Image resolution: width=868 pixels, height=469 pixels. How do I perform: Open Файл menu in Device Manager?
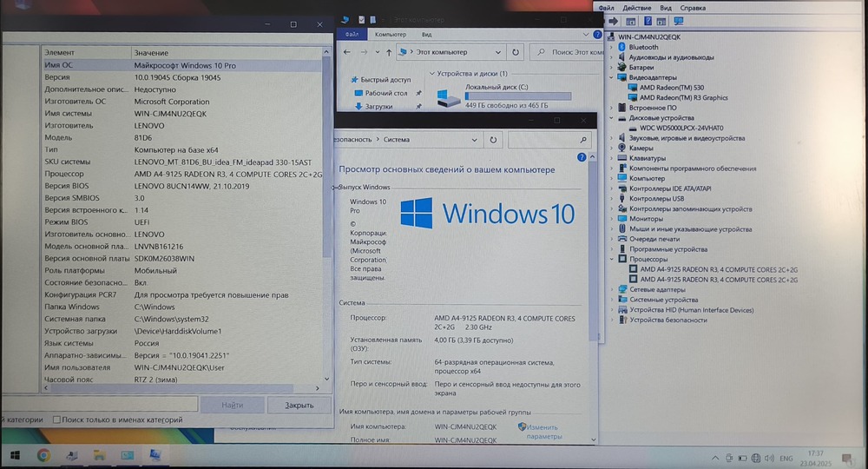(x=606, y=8)
